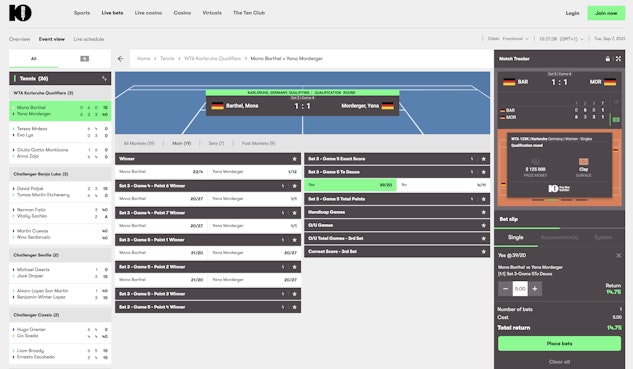Remove the Yes @39/20 bet with X
The image size is (633, 369).
coord(618,255)
